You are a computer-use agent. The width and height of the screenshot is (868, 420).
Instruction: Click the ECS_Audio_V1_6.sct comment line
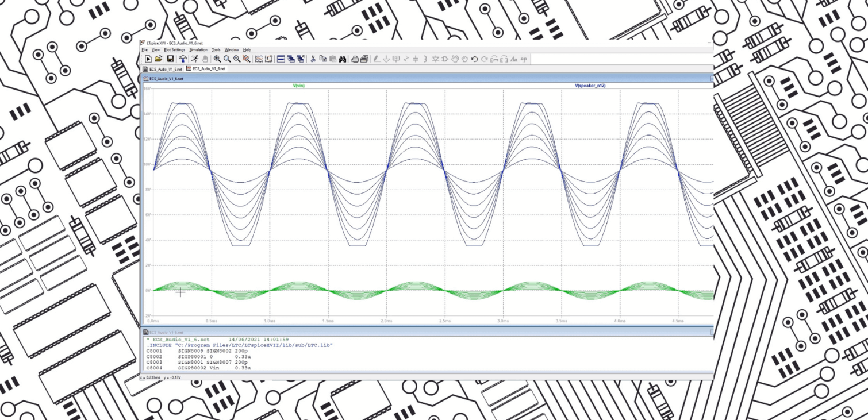point(217,339)
